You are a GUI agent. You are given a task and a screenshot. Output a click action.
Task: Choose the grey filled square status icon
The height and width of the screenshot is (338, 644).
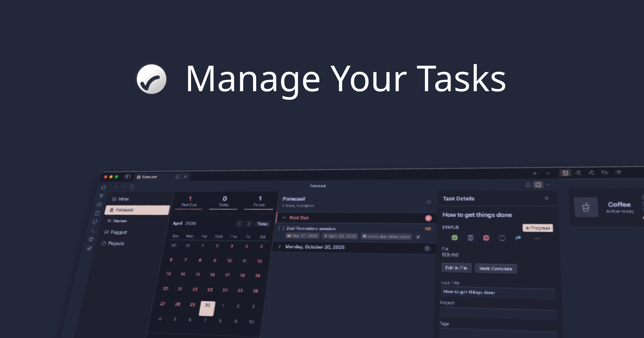pyautogui.click(x=470, y=238)
